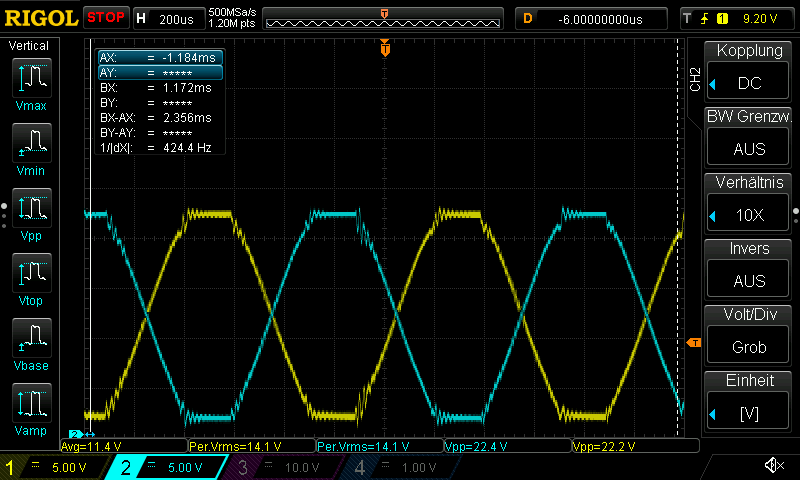Select the Vmin measurement icon
This screenshot has width=800, height=480.
click(x=30, y=145)
